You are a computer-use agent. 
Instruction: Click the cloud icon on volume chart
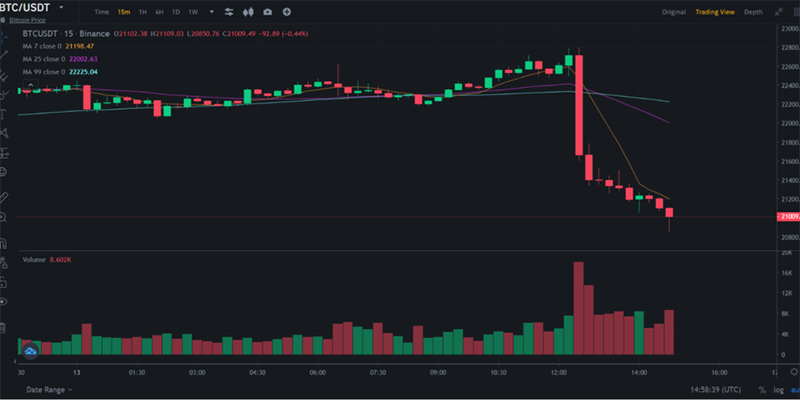tap(30, 351)
